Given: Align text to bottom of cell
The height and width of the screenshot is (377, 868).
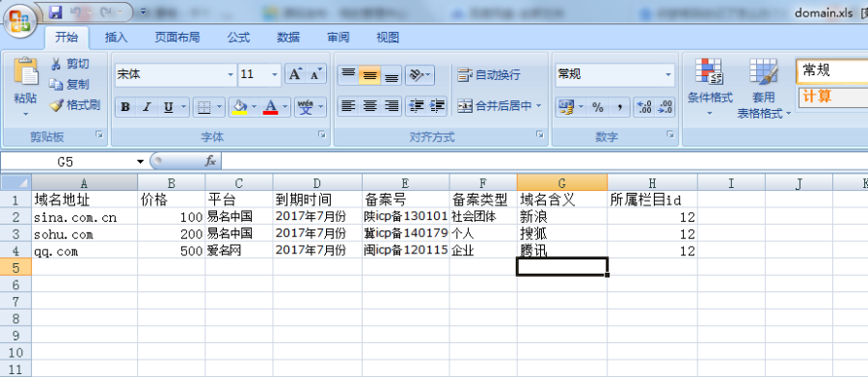Looking at the screenshot, I should (391, 74).
